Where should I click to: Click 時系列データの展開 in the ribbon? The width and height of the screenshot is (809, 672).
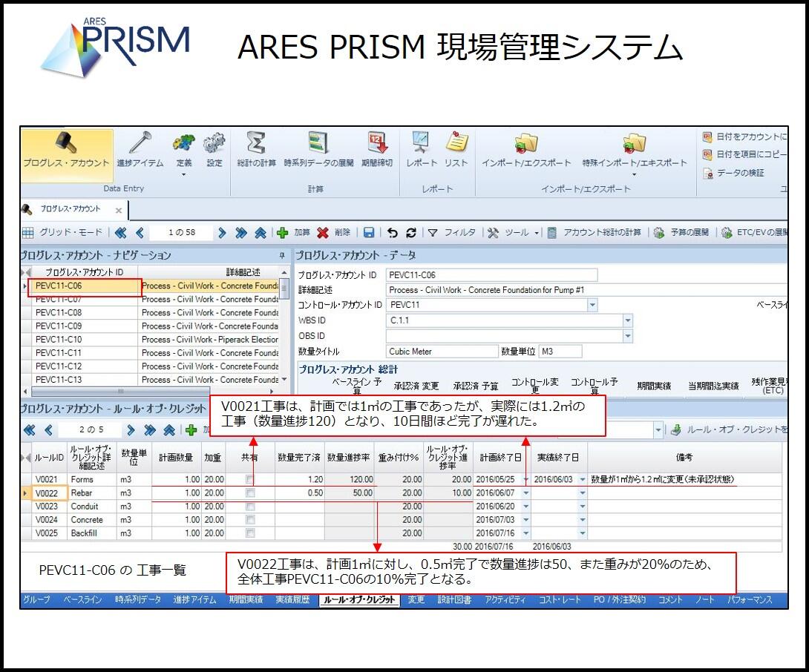pos(318,150)
